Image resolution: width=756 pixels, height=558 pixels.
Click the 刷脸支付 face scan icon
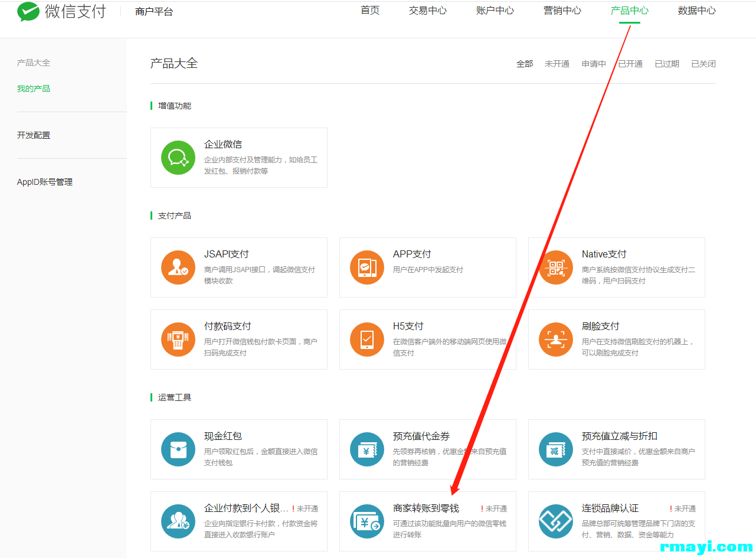[x=556, y=340]
